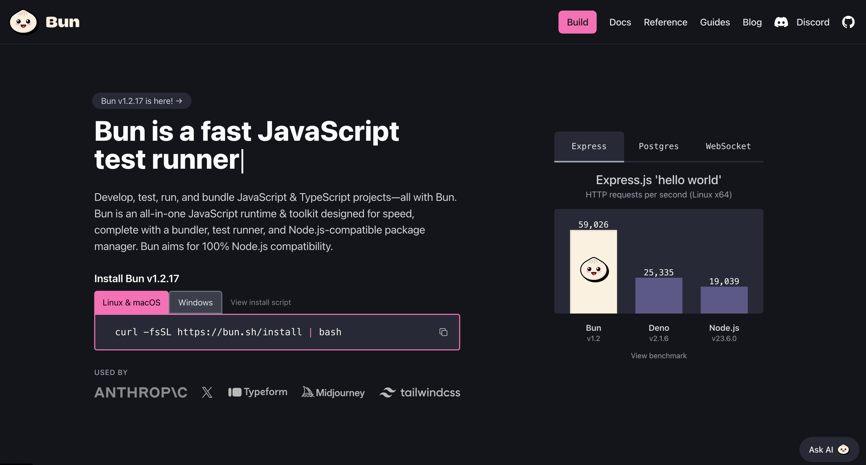This screenshot has height=465, width=866.
Task: Click the v2.1.6 version text
Action: tap(658, 339)
